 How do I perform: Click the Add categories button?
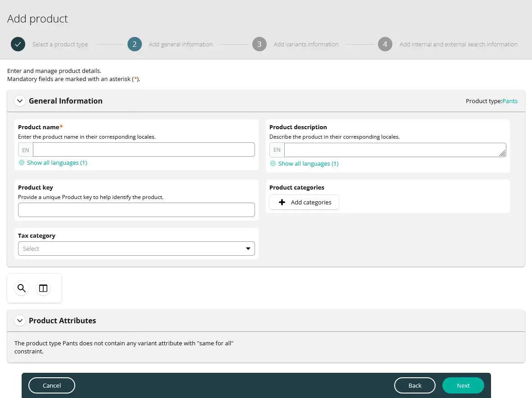pos(304,202)
